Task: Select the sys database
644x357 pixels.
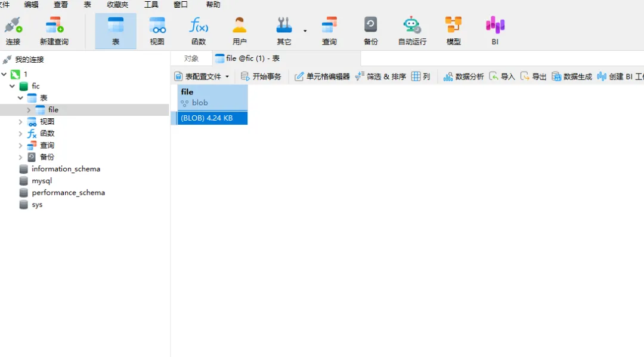Action: (37, 205)
